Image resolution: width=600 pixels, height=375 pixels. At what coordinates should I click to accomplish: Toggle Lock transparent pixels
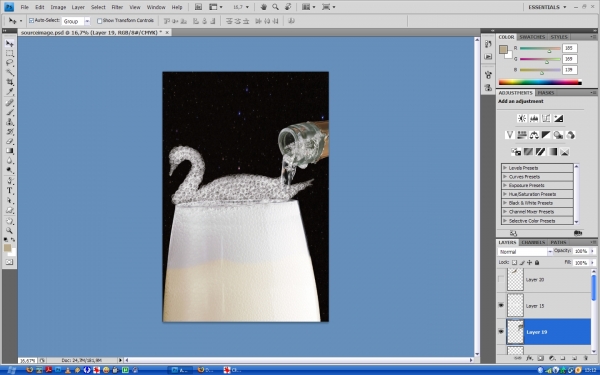[x=514, y=262]
